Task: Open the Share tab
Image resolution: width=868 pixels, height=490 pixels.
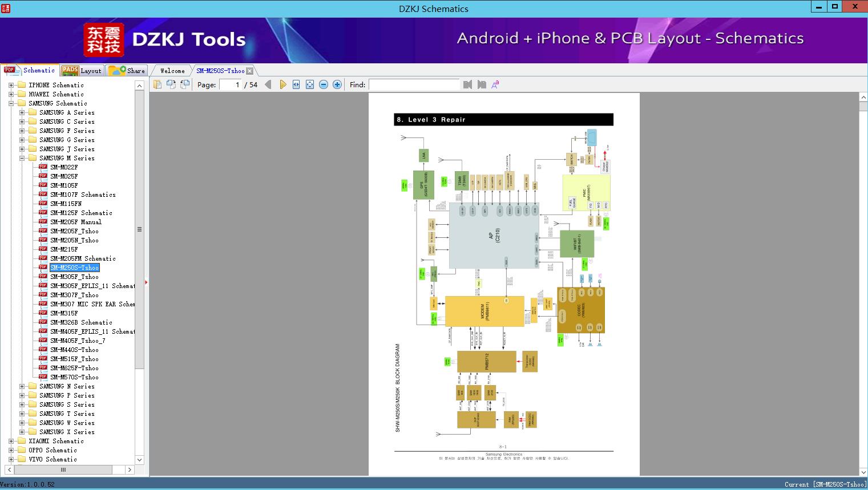Action: point(127,71)
